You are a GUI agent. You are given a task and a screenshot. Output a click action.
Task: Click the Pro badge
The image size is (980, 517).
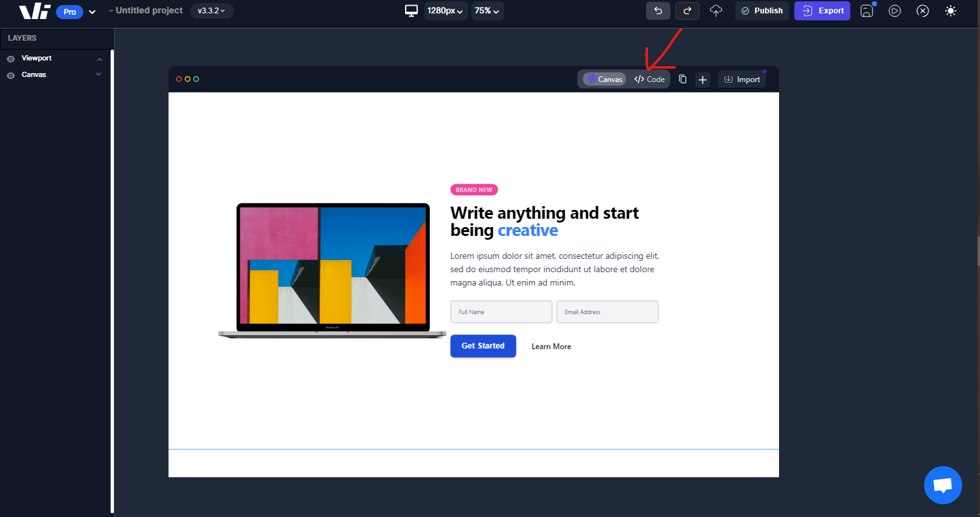(x=69, y=11)
